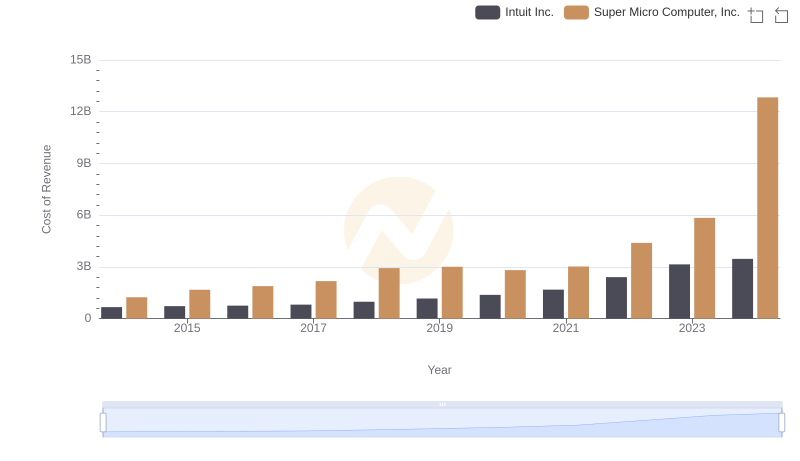Click the Super Micro bar for 2019

[x=452, y=293]
